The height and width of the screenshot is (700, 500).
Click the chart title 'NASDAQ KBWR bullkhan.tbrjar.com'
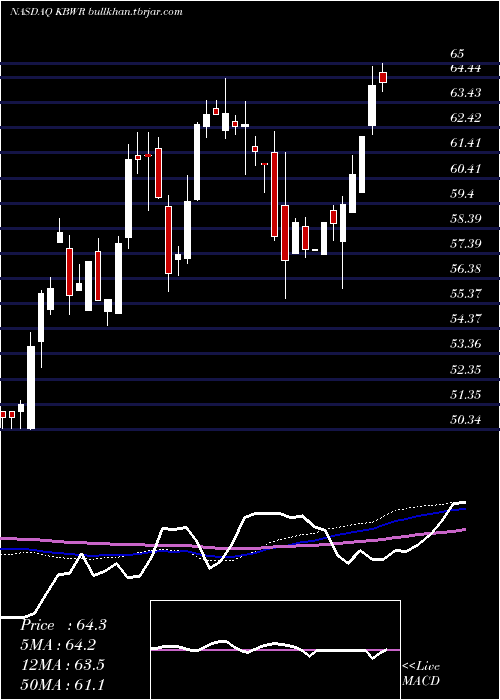click(x=96, y=12)
